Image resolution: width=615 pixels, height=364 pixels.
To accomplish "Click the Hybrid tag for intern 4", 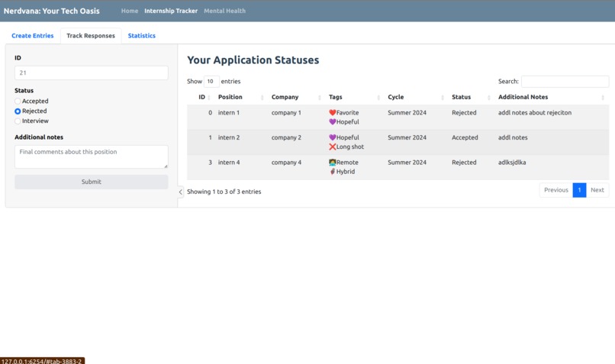I will (x=342, y=172).
